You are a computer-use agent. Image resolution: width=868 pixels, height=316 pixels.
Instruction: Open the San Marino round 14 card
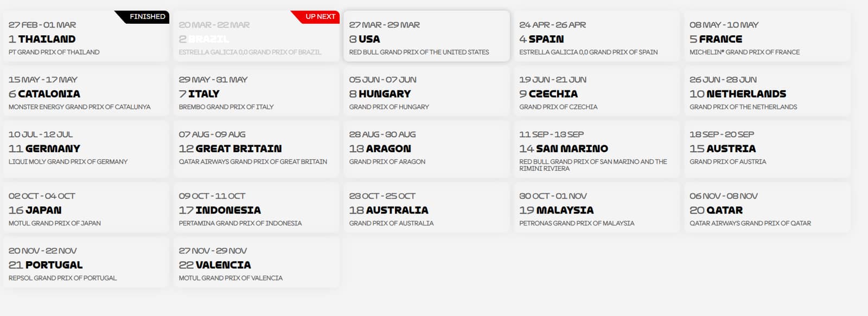597,150
